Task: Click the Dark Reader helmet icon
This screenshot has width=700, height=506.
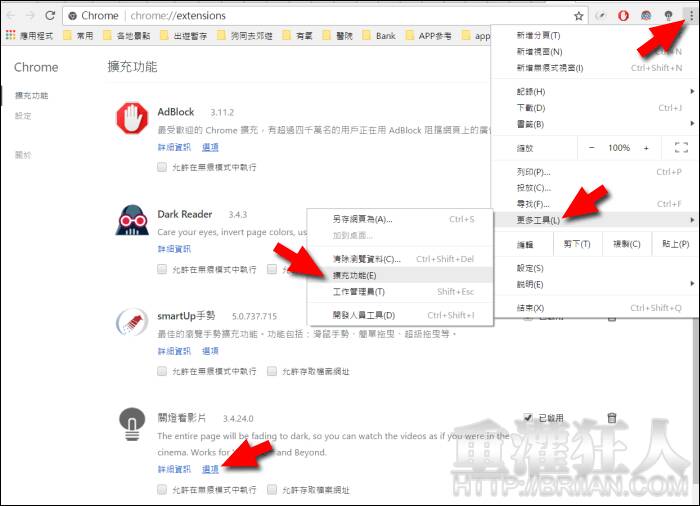Action: tap(132, 220)
